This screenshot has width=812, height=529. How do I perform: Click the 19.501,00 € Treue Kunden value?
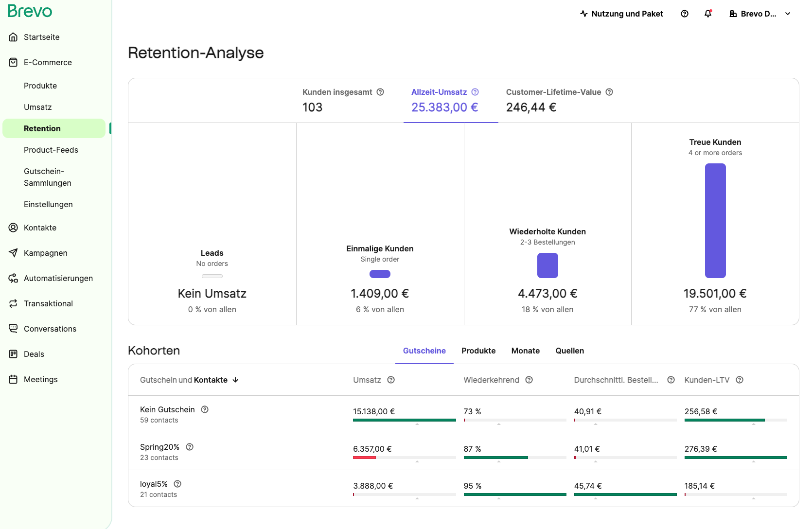pyautogui.click(x=715, y=293)
